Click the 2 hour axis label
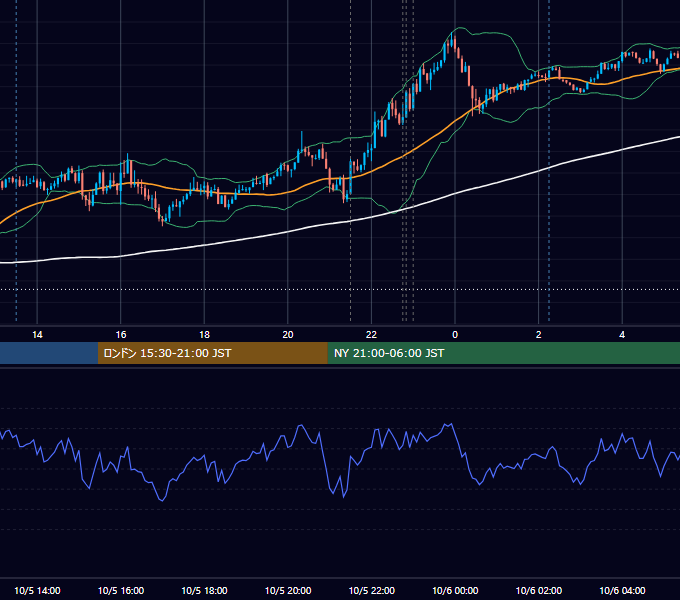The width and height of the screenshot is (680, 600). pos(538,335)
